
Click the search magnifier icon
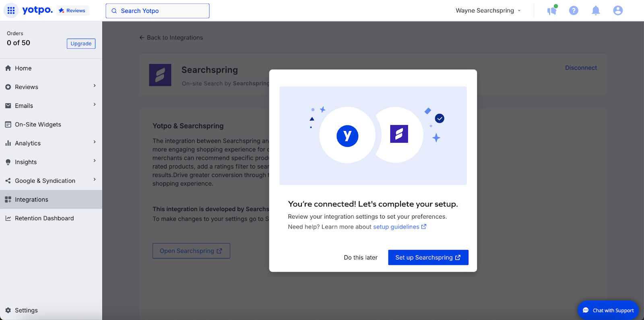pos(114,11)
